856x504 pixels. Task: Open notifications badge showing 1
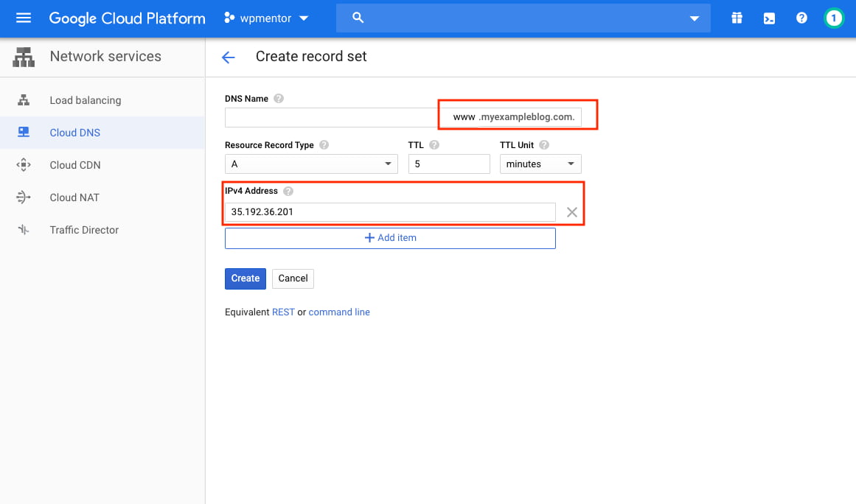834,18
